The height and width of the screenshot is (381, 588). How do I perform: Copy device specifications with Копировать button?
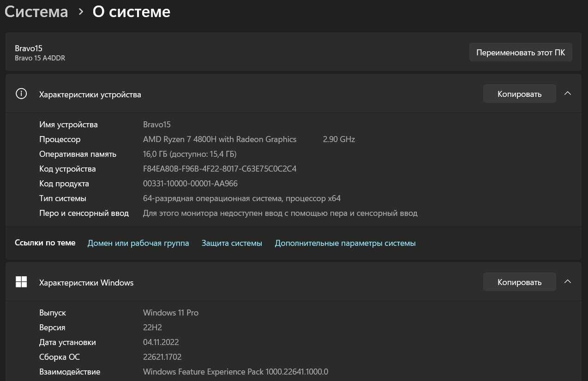point(519,94)
